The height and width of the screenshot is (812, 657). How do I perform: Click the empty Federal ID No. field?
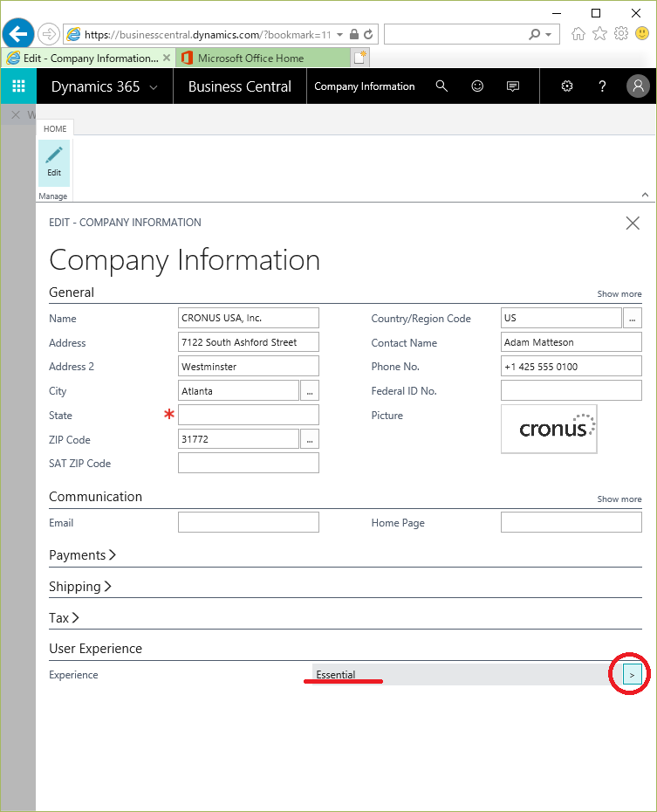pyautogui.click(x=571, y=390)
